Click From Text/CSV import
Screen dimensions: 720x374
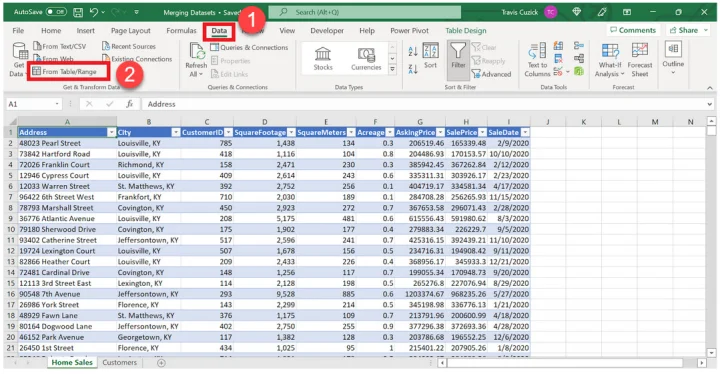click(x=60, y=46)
